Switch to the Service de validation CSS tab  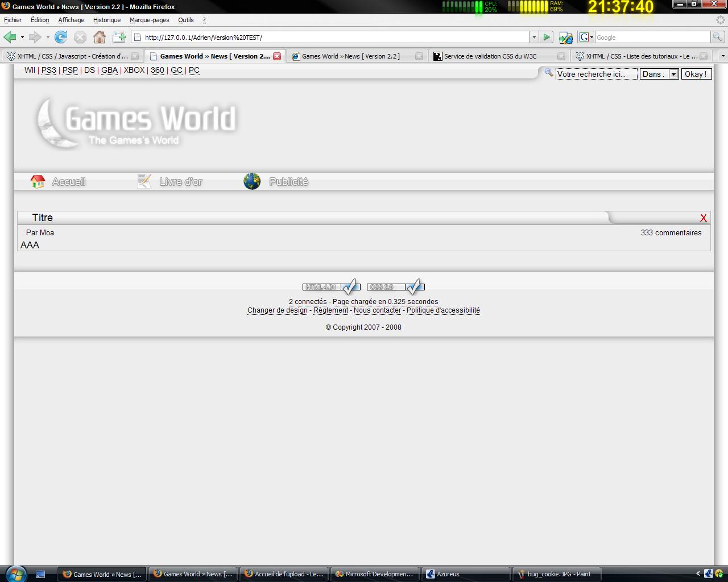(490, 56)
